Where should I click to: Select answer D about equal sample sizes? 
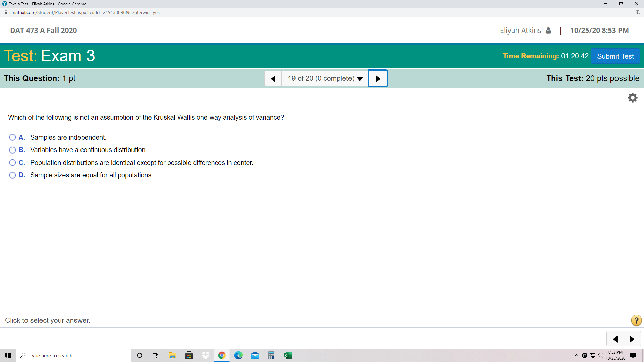coord(12,175)
